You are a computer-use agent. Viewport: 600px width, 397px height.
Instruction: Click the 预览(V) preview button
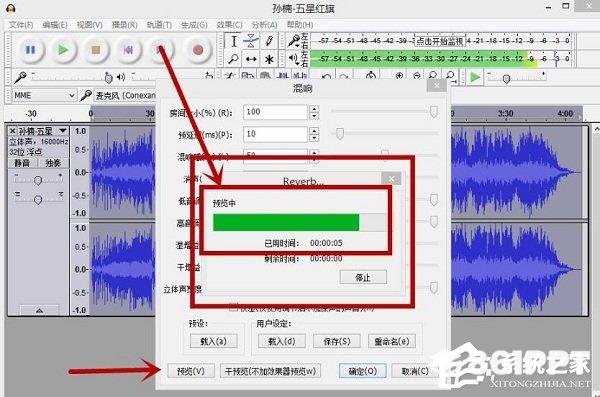pos(191,371)
